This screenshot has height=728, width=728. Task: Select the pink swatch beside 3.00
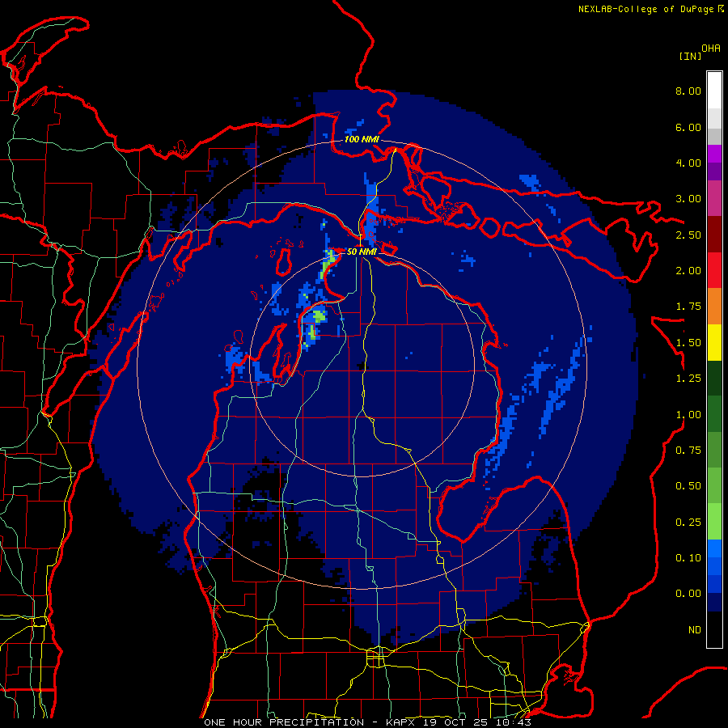(x=714, y=199)
